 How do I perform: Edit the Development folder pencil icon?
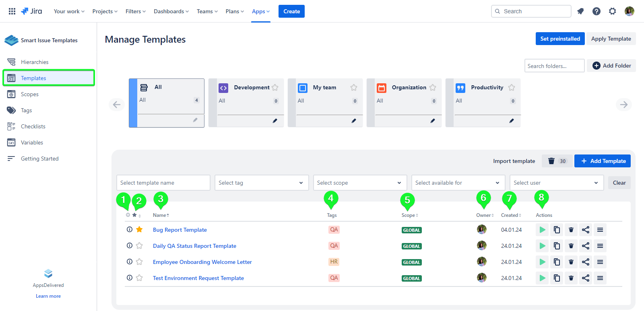275,121
